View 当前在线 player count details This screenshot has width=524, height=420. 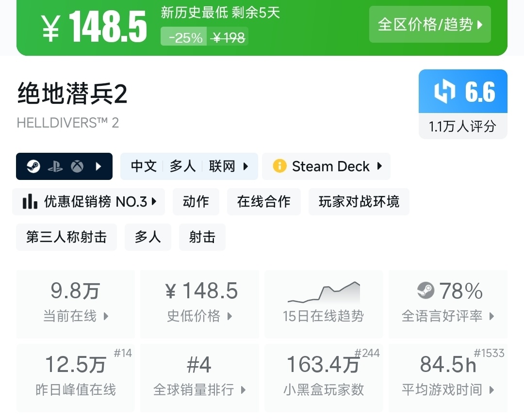pos(76,304)
